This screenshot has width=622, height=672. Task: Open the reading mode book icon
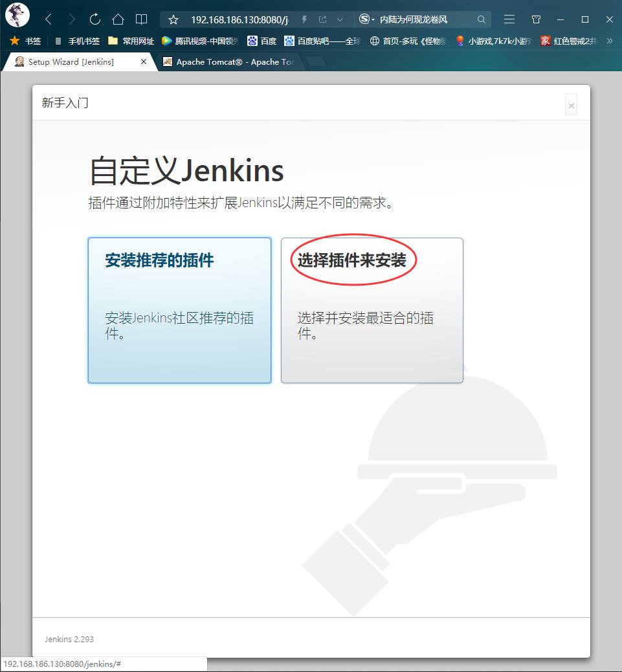pos(141,19)
